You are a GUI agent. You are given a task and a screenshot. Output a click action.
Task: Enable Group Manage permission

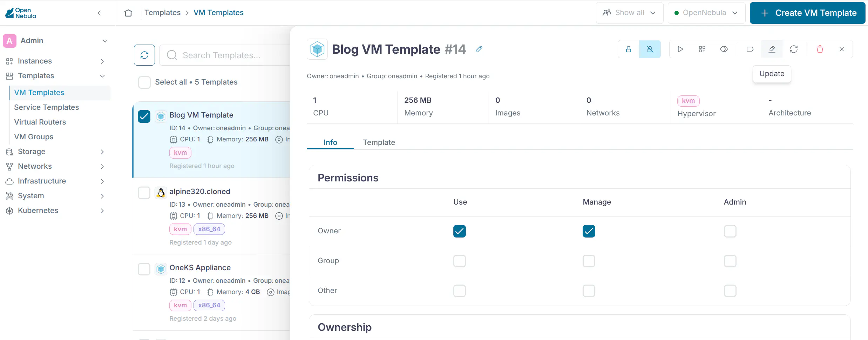[x=589, y=261]
